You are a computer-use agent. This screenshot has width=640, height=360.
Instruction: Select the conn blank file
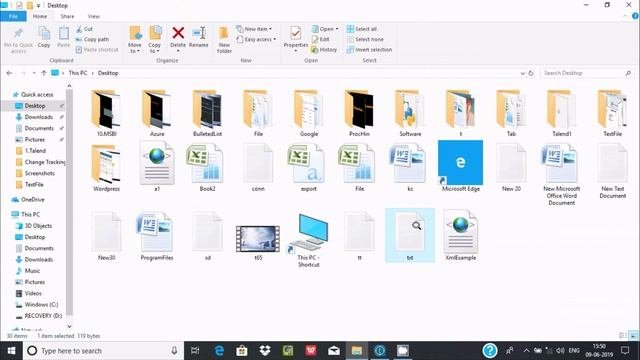coord(258,164)
